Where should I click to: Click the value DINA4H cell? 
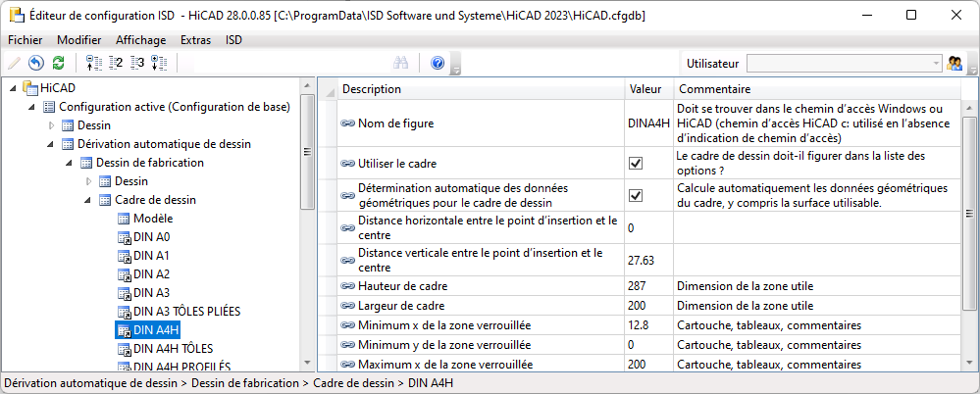click(648, 123)
